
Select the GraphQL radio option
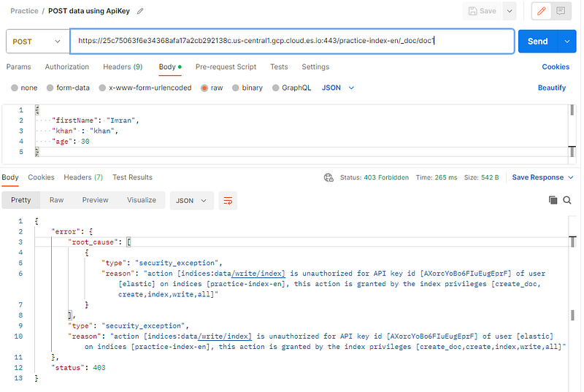point(276,88)
